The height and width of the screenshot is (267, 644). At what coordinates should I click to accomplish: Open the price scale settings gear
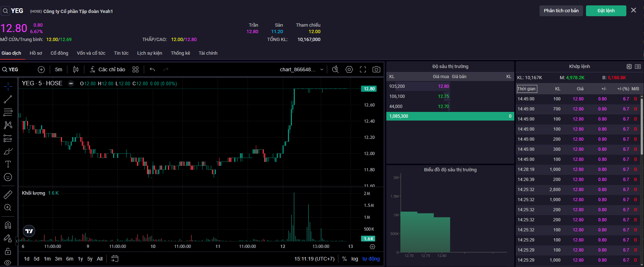[x=372, y=246]
